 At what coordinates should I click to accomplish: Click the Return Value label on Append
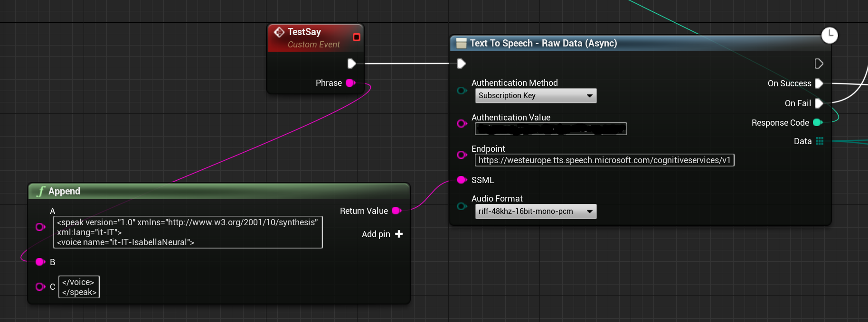pyautogui.click(x=364, y=211)
